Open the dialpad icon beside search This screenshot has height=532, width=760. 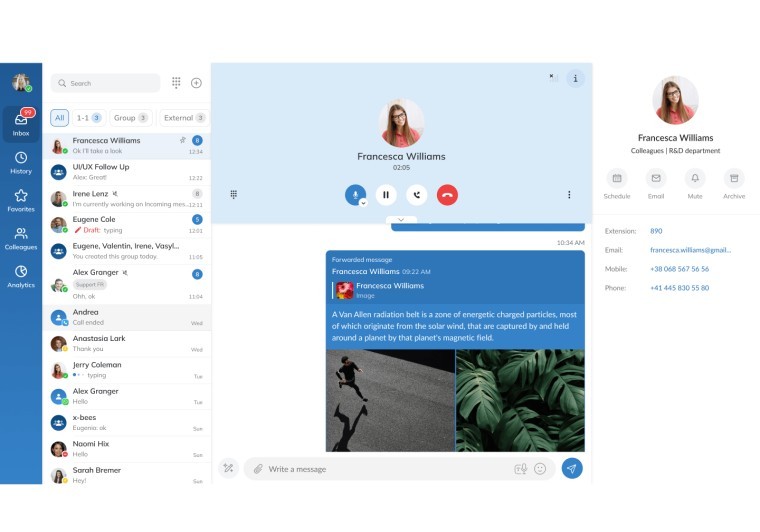coord(176,83)
